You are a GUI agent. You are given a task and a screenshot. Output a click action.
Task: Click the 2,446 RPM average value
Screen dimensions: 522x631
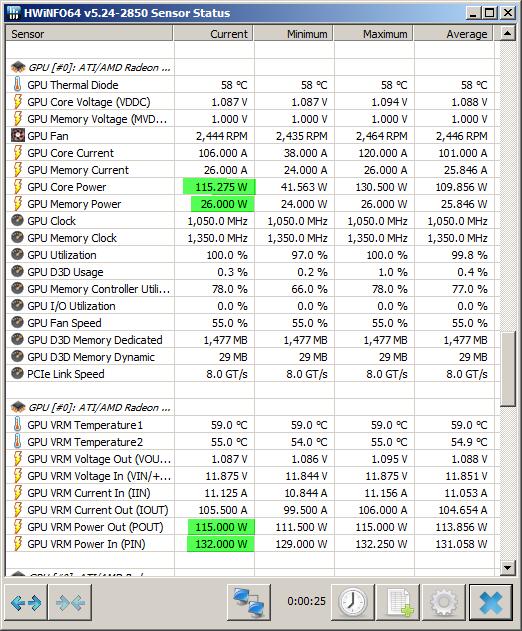(462, 136)
